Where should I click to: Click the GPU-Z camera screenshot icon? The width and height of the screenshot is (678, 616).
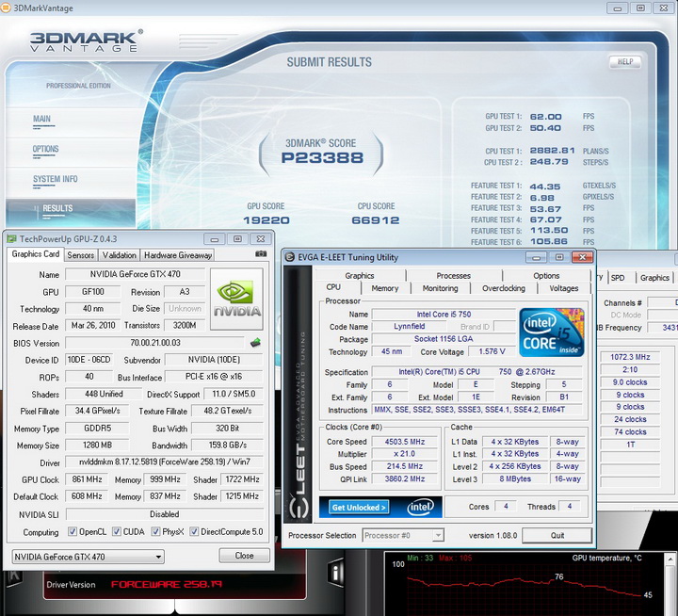click(261, 254)
